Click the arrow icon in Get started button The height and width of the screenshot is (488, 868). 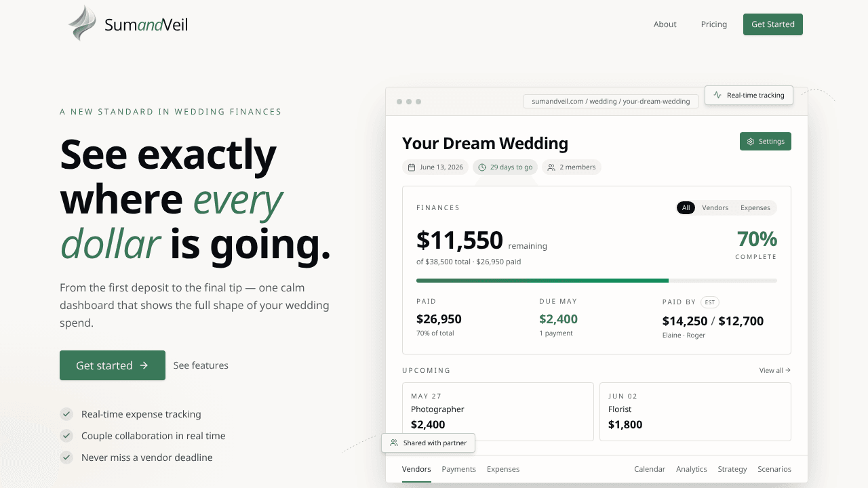coord(144,365)
